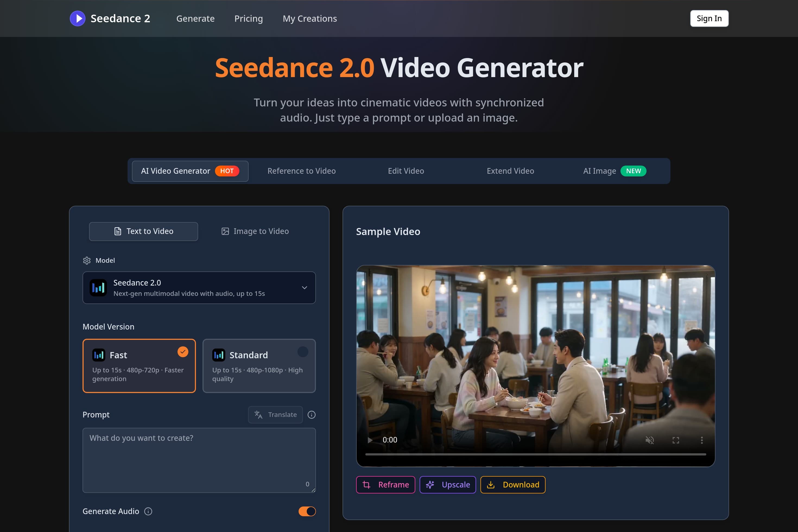The width and height of the screenshot is (798, 532).
Task: Click the prompt character count '0'
Action: pyautogui.click(x=307, y=484)
